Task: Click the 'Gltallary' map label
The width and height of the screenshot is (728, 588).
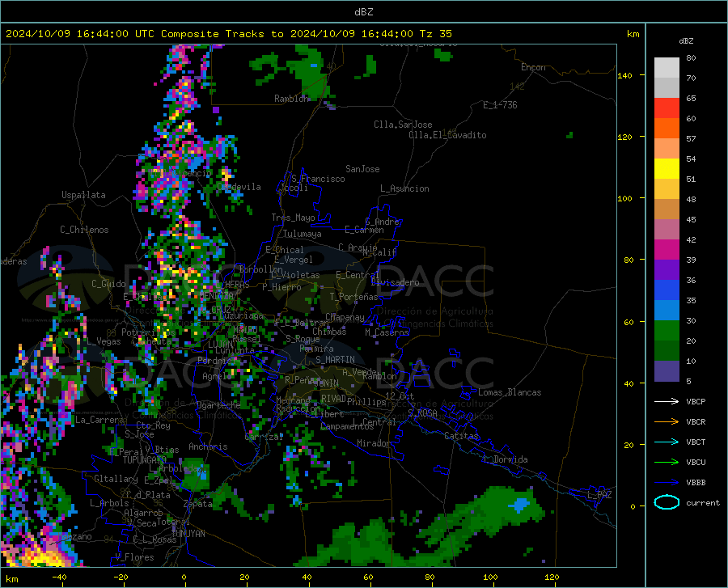Action: 116,479
